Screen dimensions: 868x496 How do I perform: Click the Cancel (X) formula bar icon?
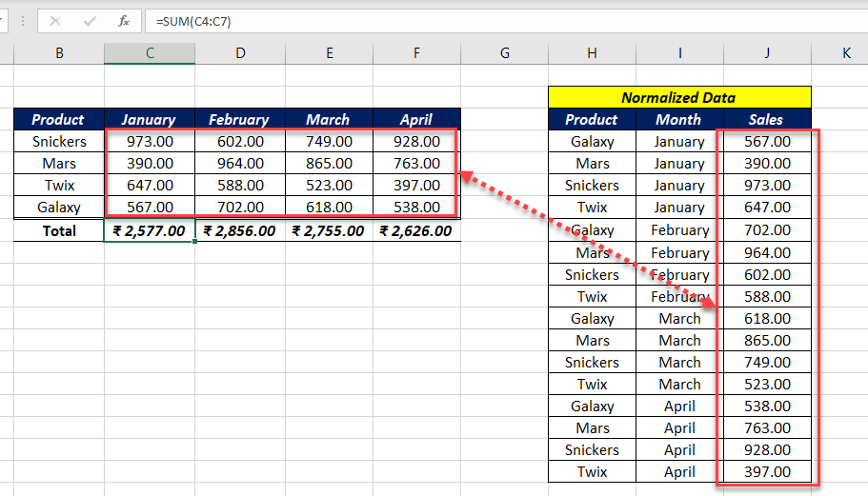coord(55,22)
